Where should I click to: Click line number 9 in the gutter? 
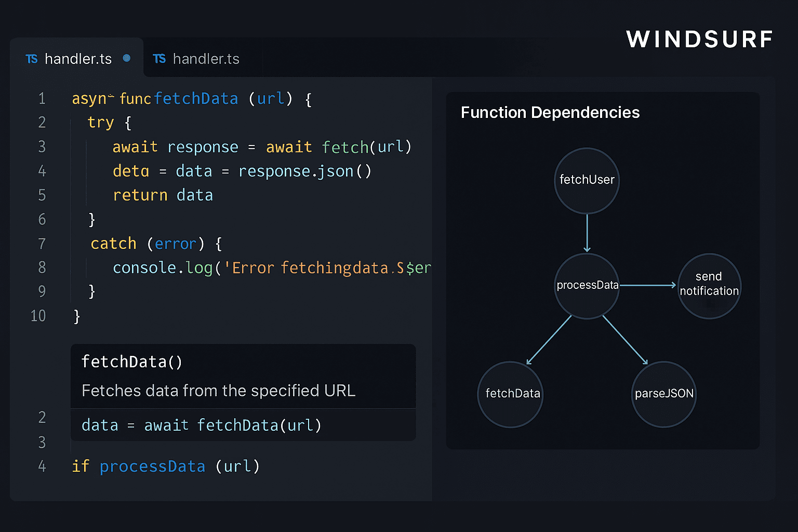pos(42,291)
